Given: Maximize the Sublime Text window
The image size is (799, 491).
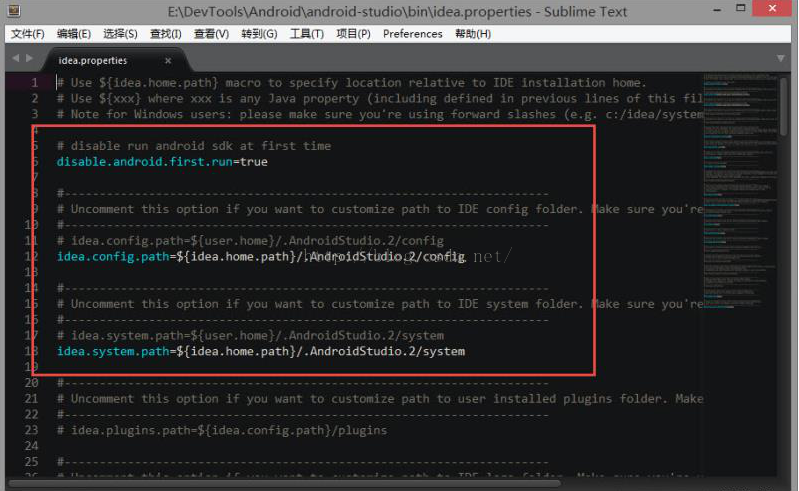Looking at the screenshot, I should (x=741, y=8).
